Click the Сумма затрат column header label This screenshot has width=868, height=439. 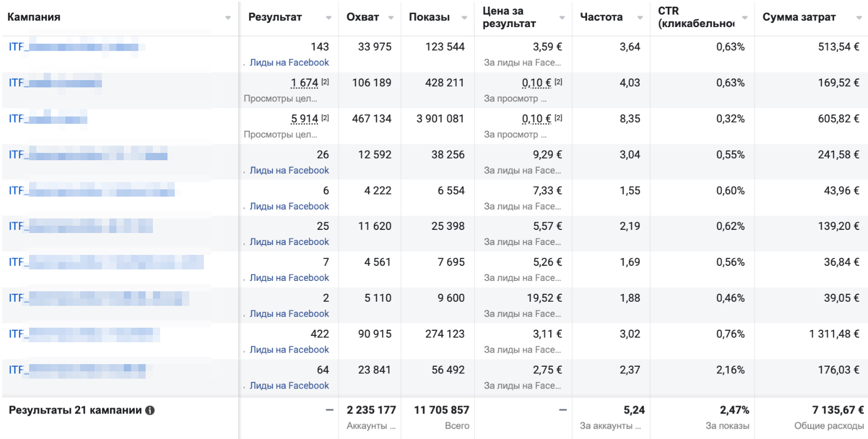tap(799, 17)
